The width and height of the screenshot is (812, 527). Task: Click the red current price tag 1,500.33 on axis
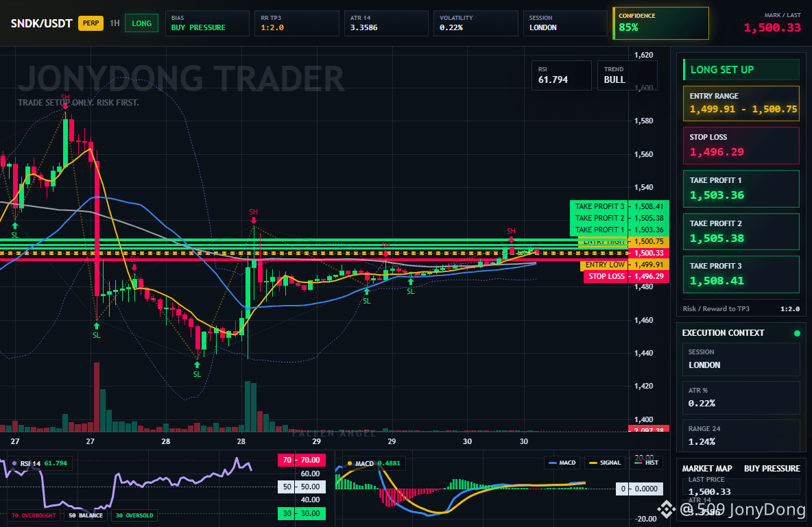(649, 253)
